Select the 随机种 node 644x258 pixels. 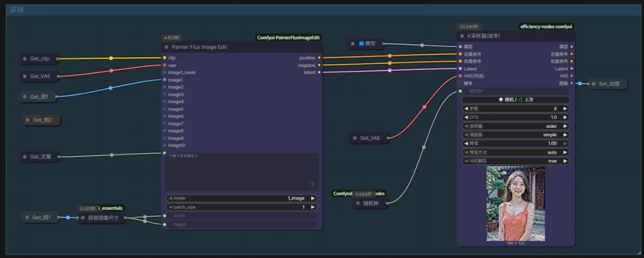point(371,203)
